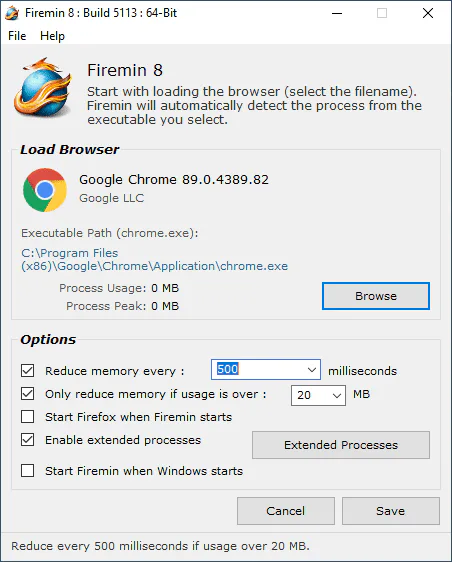Screen dimensions: 452x562
Task: Enable Start Firefox when Firemin starts
Action: (28, 416)
